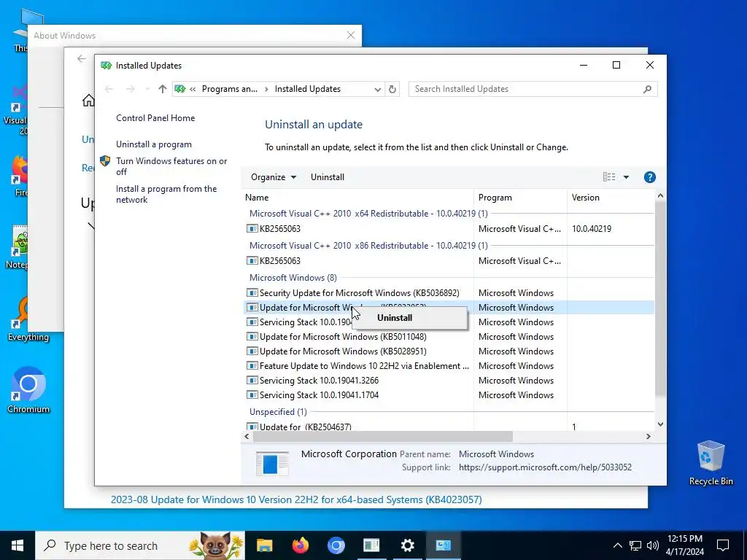Screen dimensions: 747x560
Task: Choose Uninstall in the context menu
Action: [x=395, y=318]
